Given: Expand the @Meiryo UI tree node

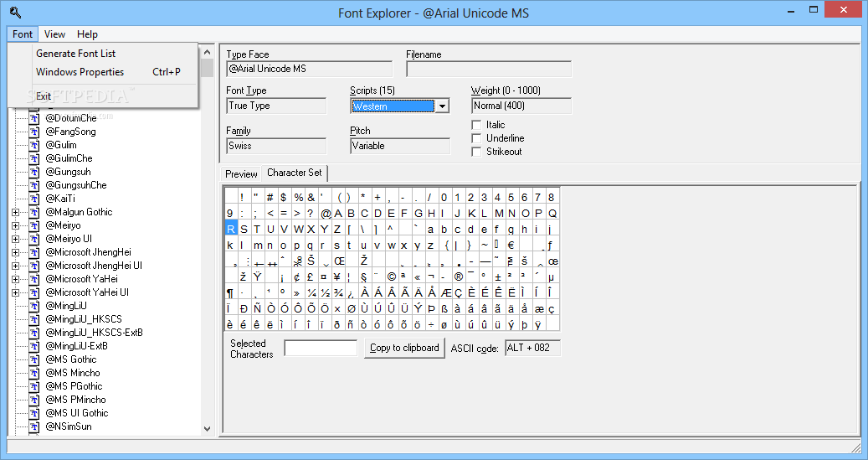Looking at the screenshot, I should [16, 239].
